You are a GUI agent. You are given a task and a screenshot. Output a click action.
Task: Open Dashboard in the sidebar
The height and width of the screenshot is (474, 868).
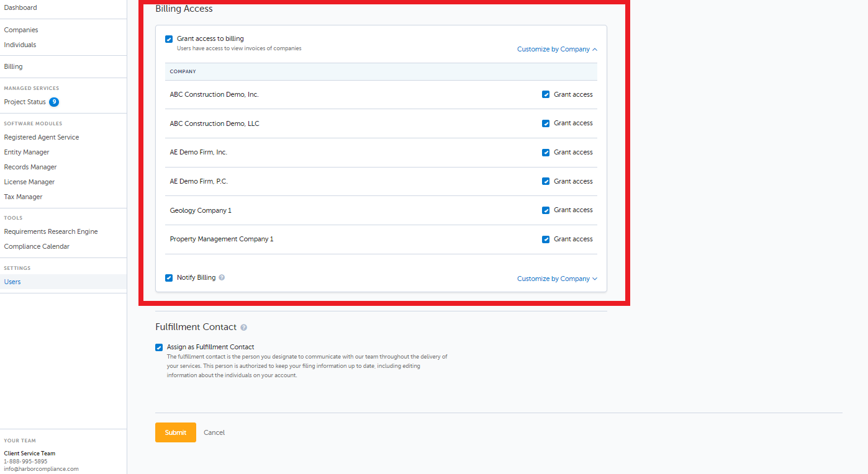pos(20,7)
